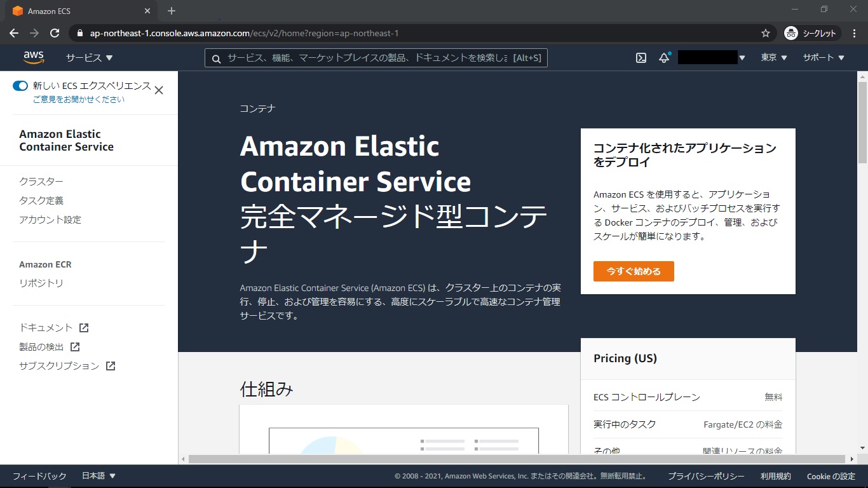
Task: Change language using 日本語 dropdown
Action: click(x=98, y=476)
